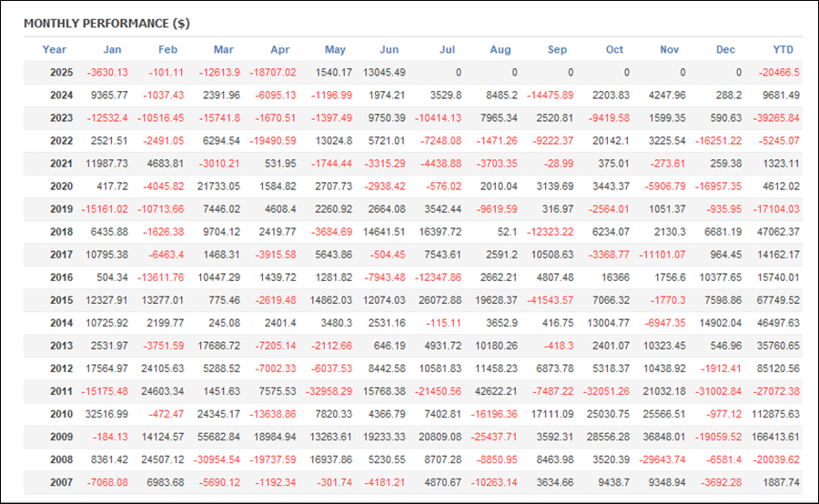The height and width of the screenshot is (504, 819).
Task: Select the 2012 YTD value 85120.56
Action: [x=778, y=368]
